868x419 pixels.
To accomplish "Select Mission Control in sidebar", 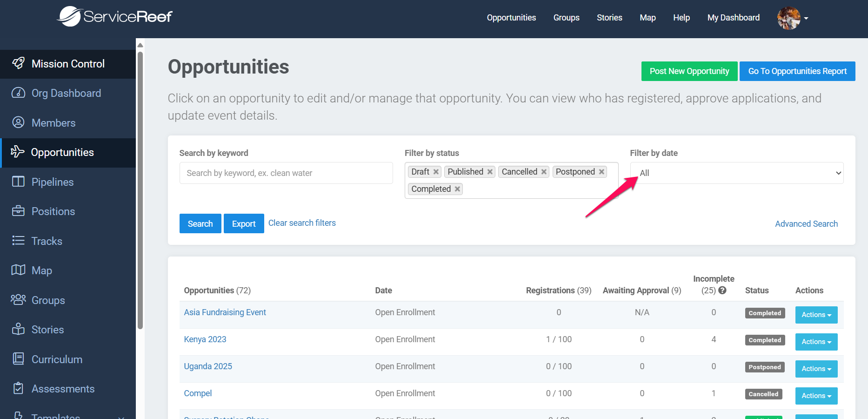I will click(x=68, y=64).
